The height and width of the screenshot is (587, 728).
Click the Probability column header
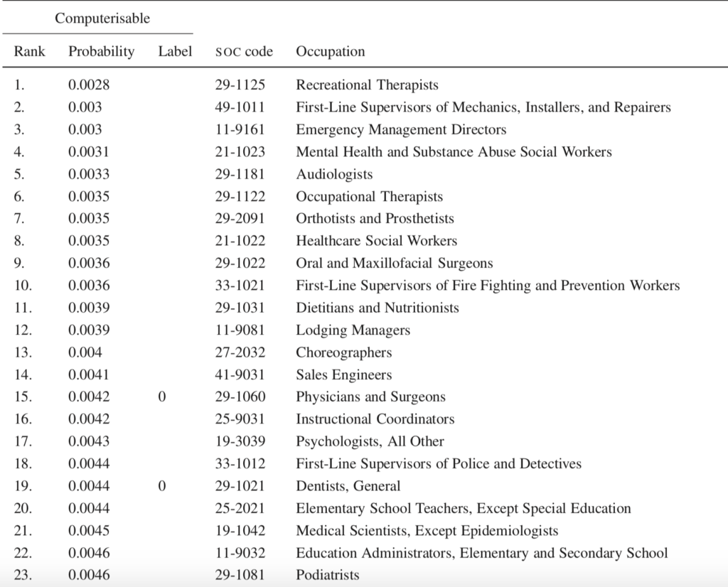pyautogui.click(x=101, y=51)
